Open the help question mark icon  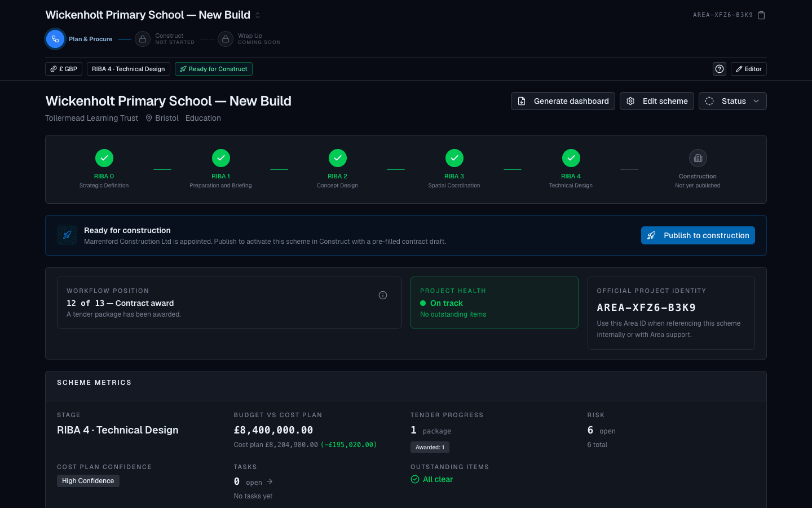click(x=720, y=69)
